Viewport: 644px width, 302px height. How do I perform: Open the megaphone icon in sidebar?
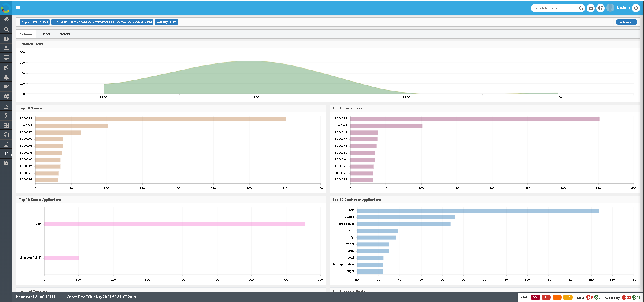click(x=6, y=67)
